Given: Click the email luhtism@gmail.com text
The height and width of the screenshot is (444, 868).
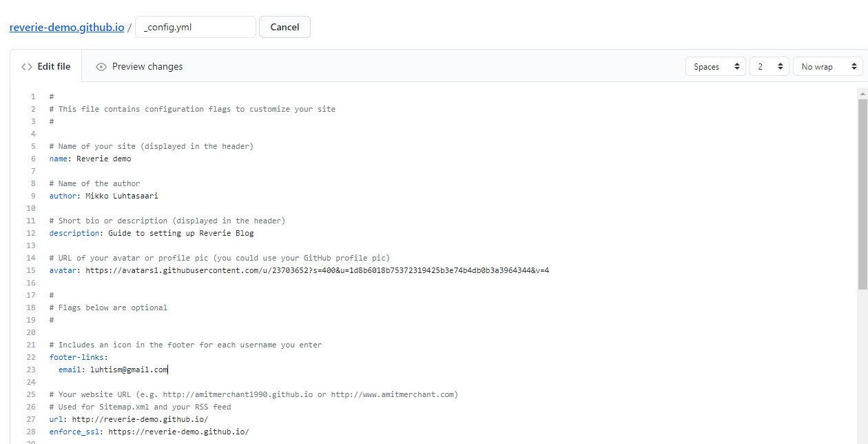Looking at the screenshot, I should (x=129, y=369).
